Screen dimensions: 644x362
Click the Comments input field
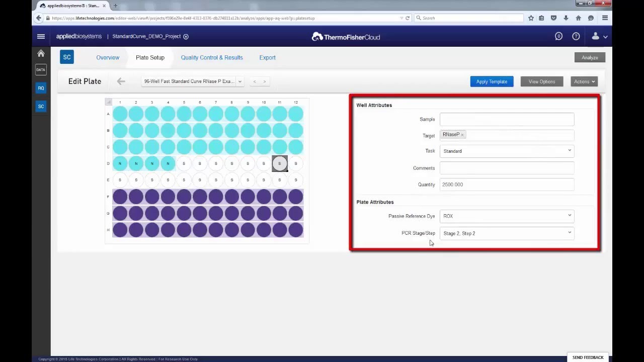tap(507, 168)
